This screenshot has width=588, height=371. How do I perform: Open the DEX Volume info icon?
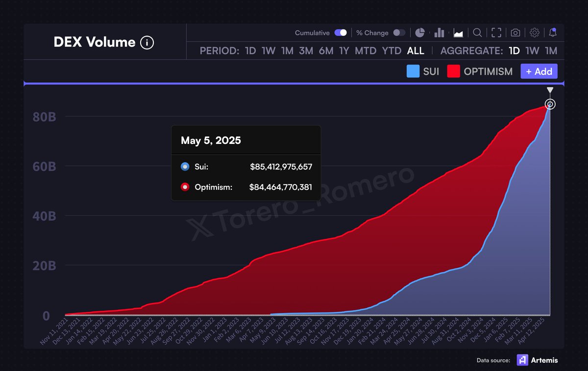coord(147,43)
